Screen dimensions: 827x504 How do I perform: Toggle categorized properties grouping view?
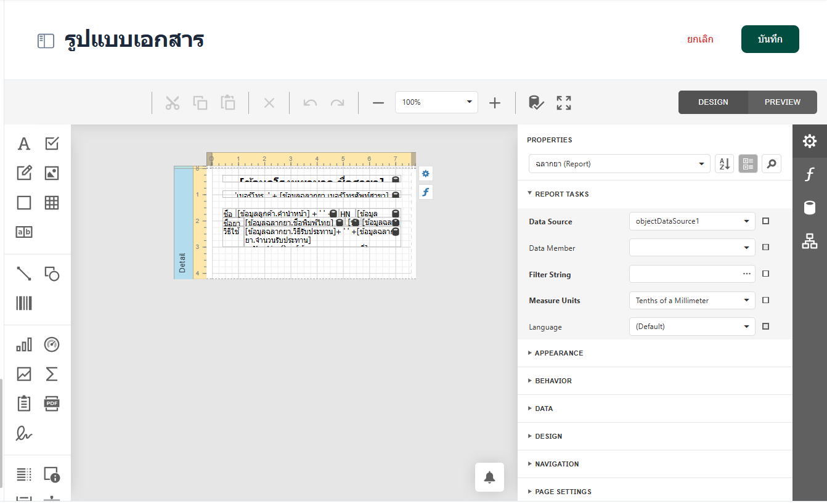pyautogui.click(x=748, y=164)
